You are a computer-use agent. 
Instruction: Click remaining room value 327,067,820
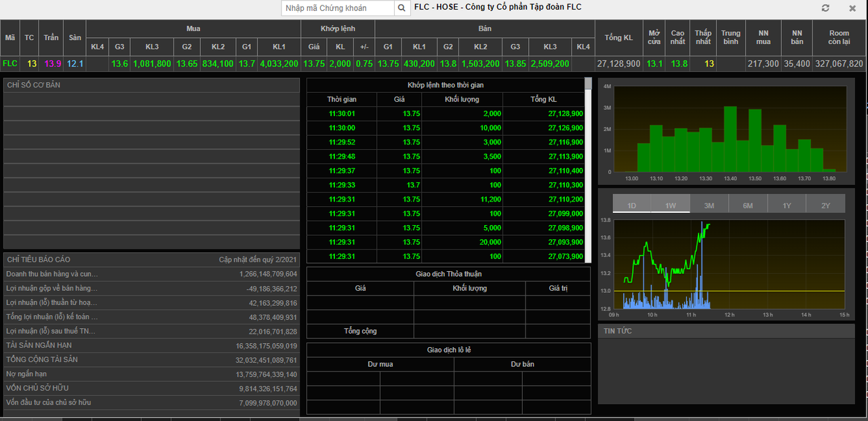point(839,64)
